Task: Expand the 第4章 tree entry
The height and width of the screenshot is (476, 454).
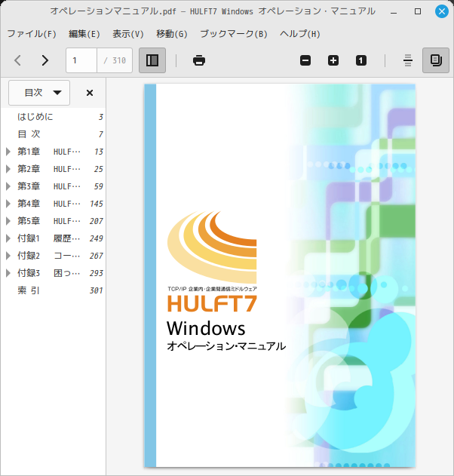Action: click(x=8, y=204)
